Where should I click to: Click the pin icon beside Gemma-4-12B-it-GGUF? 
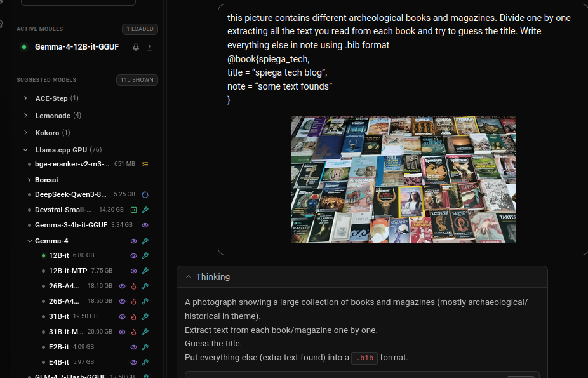tap(136, 47)
